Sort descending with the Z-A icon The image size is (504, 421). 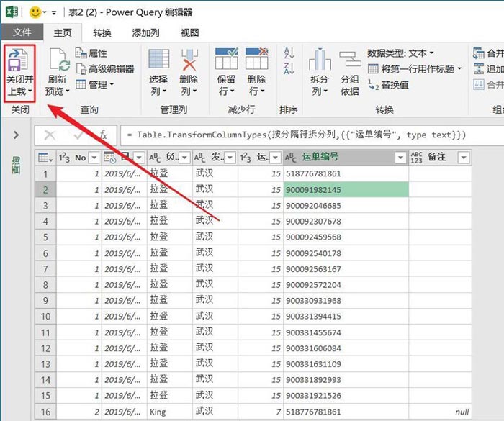tap(289, 68)
